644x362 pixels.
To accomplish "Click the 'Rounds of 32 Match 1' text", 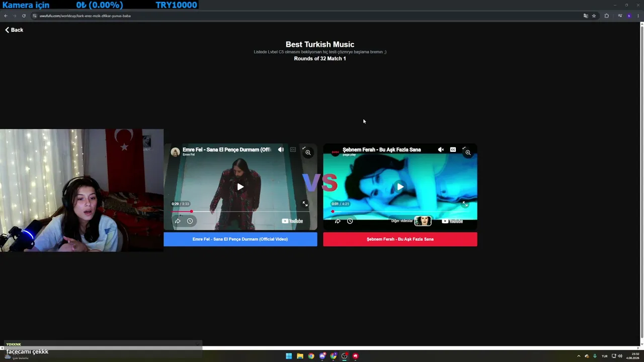I will pyautogui.click(x=320, y=59).
